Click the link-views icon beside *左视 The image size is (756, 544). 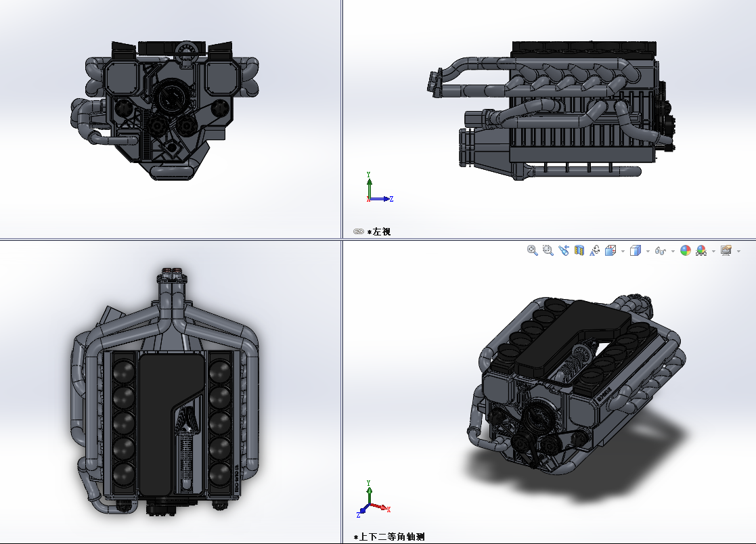pyautogui.click(x=358, y=231)
